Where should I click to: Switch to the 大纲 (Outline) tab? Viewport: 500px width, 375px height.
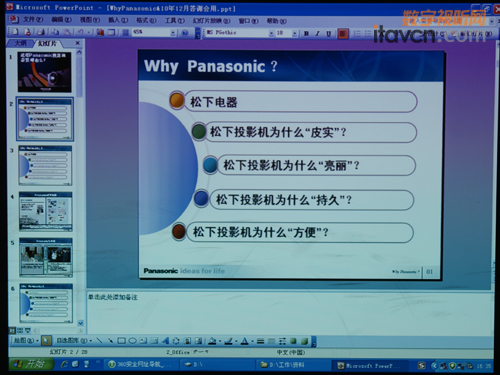click(21, 43)
